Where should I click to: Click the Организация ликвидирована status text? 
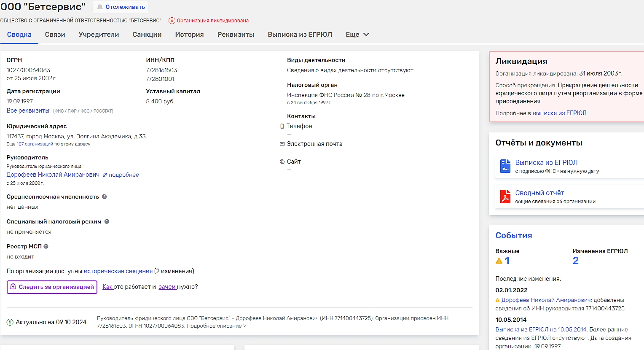click(213, 21)
